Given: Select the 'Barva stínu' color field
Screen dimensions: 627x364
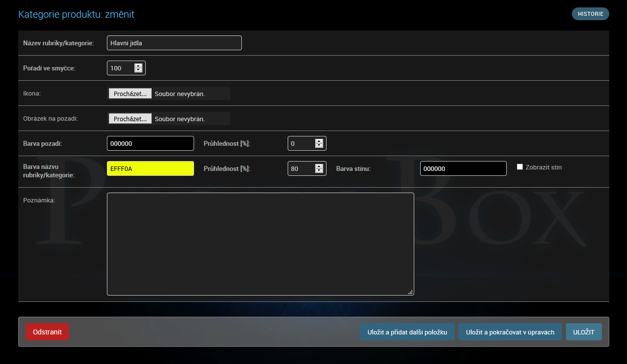Looking at the screenshot, I should click(x=463, y=168).
